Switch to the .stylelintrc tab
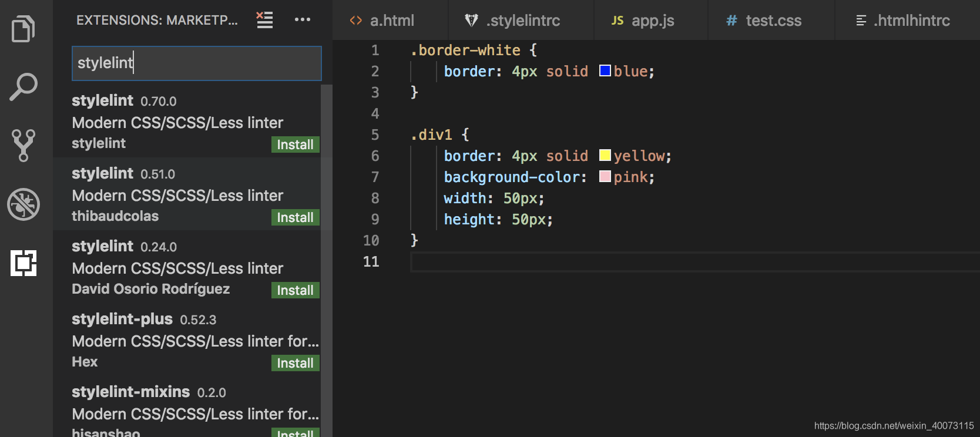Screen dimensions: 980x437 (521, 21)
